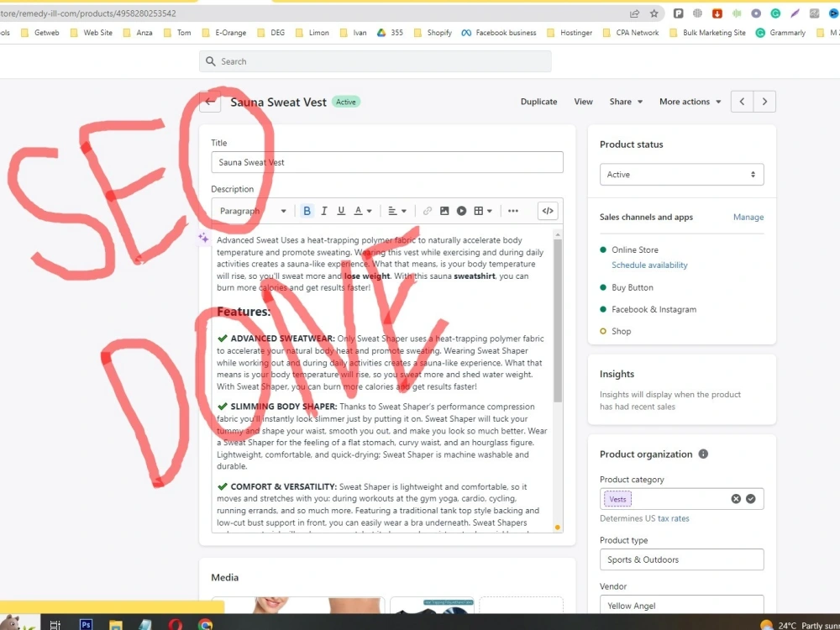
Task: Click the description editor scrollbar
Action: click(x=558, y=320)
